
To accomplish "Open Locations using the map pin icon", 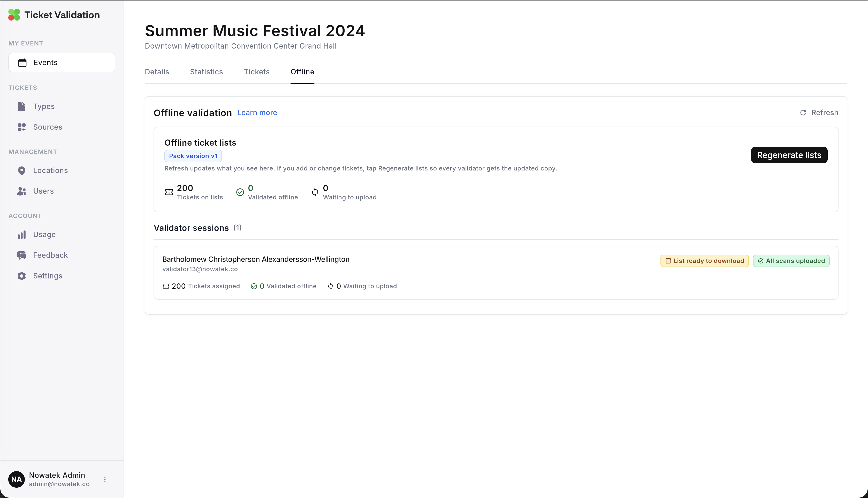I will (x=21, y=170).
